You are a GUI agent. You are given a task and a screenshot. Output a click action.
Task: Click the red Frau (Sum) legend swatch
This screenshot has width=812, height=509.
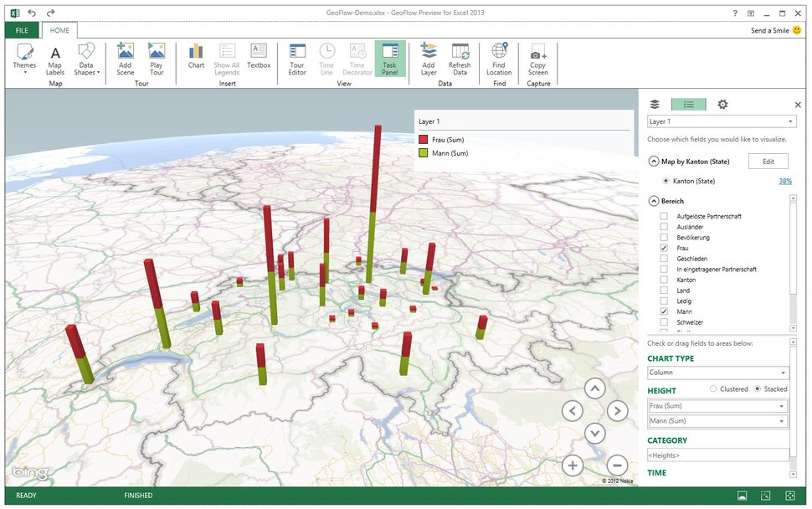coord(424,140)
